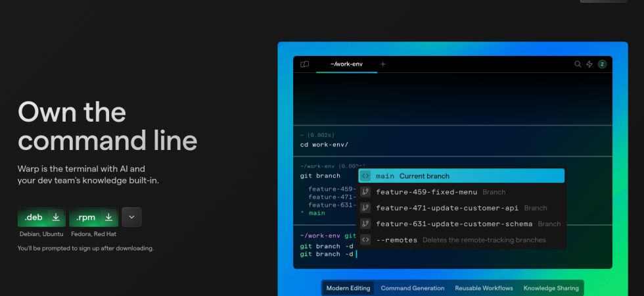Select --remotes option suggestion
This screenshot has height=296, width=644.
[x=461, y=240]
